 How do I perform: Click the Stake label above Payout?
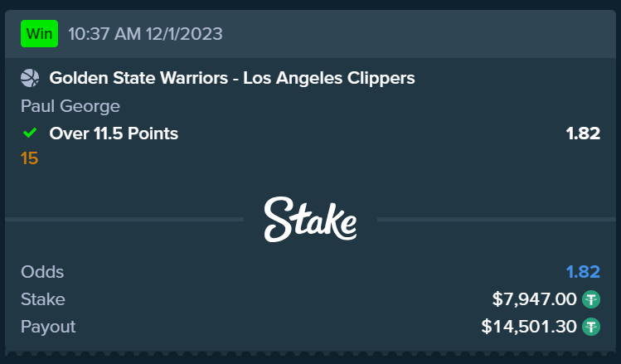[43, 299]
